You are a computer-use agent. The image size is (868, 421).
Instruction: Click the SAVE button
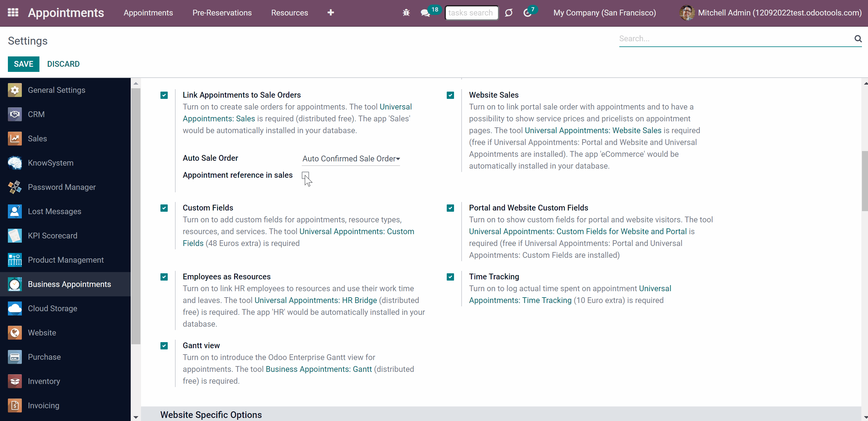click(x=24, y=64)
